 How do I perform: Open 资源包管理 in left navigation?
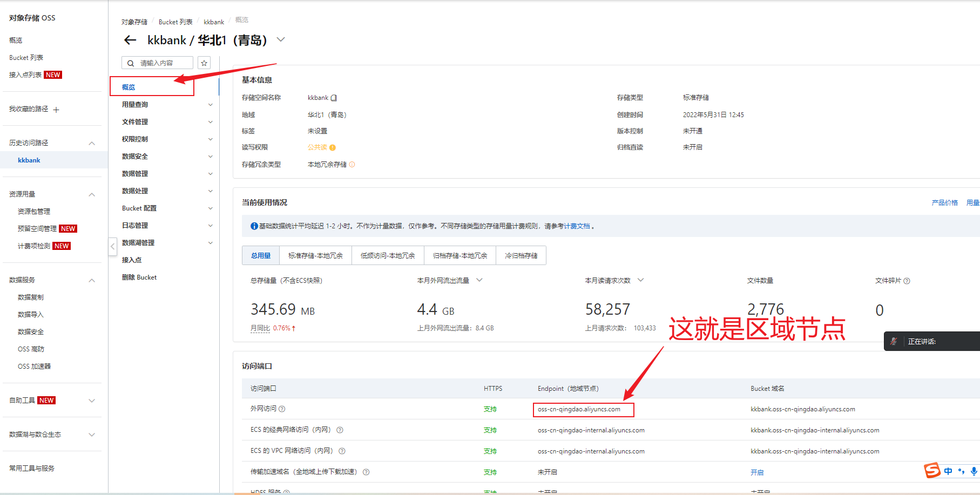click(34, 212)
